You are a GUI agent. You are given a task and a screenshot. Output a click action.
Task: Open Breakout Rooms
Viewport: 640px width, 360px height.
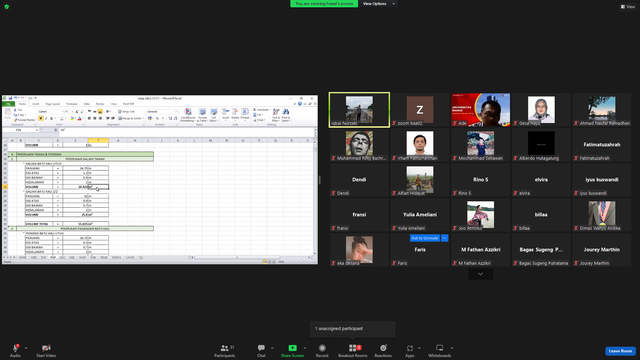click(x=353, y=350)
